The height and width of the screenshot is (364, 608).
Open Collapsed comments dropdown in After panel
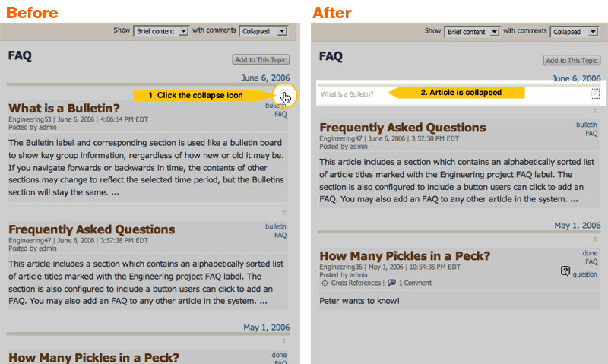(x=575, y=31)
